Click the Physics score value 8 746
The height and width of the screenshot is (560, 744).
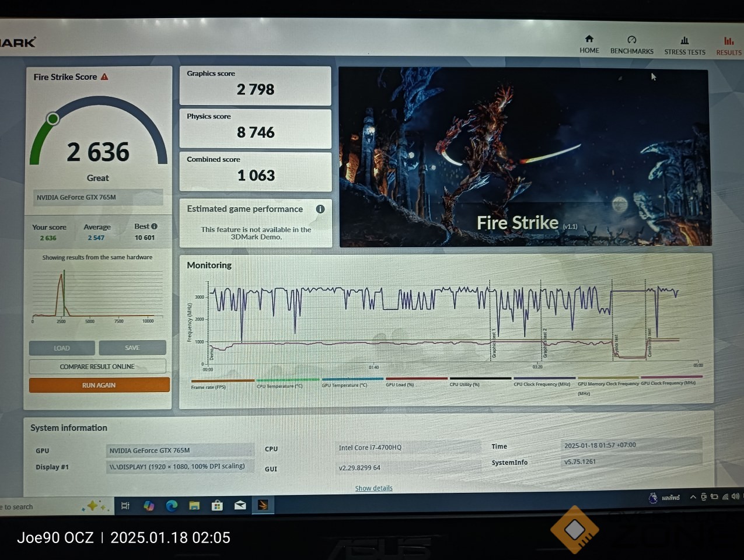tap(256, 132)
